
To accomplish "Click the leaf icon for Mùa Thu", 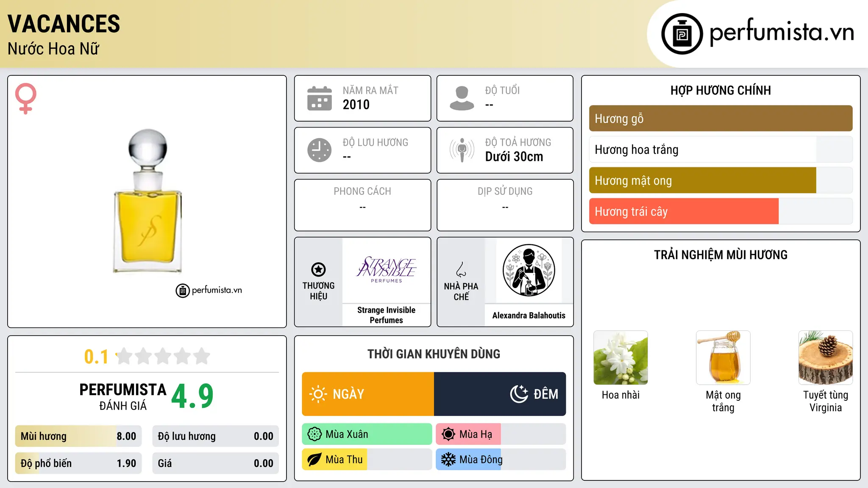I will click(x=314, y=460).
